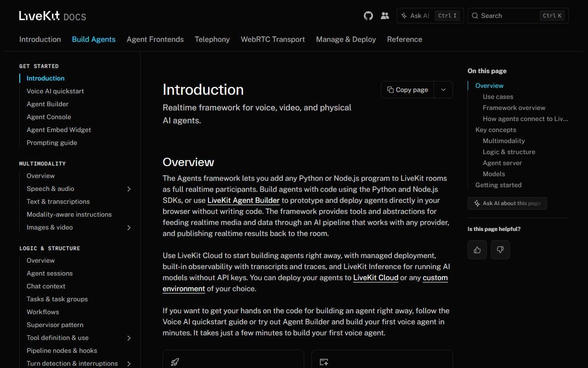The image size is (588, 368).
Task: Click the thumbs up feedback button
Action: coord(477,250)
